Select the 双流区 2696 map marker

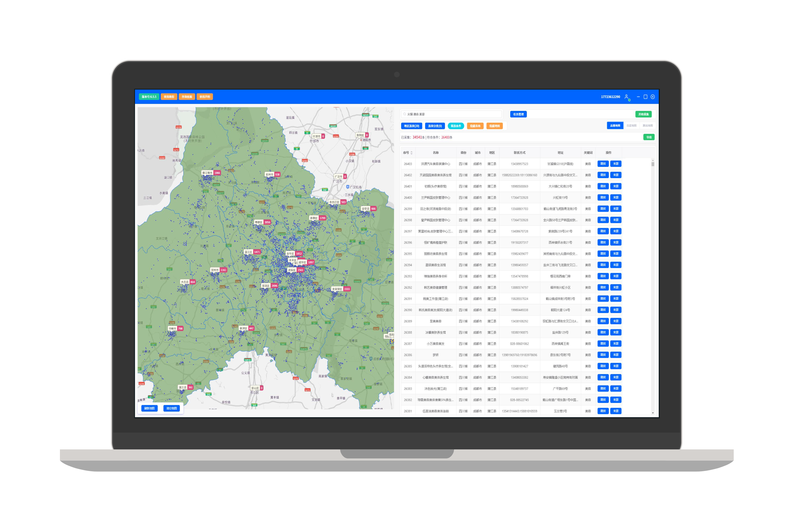[270, 286]
